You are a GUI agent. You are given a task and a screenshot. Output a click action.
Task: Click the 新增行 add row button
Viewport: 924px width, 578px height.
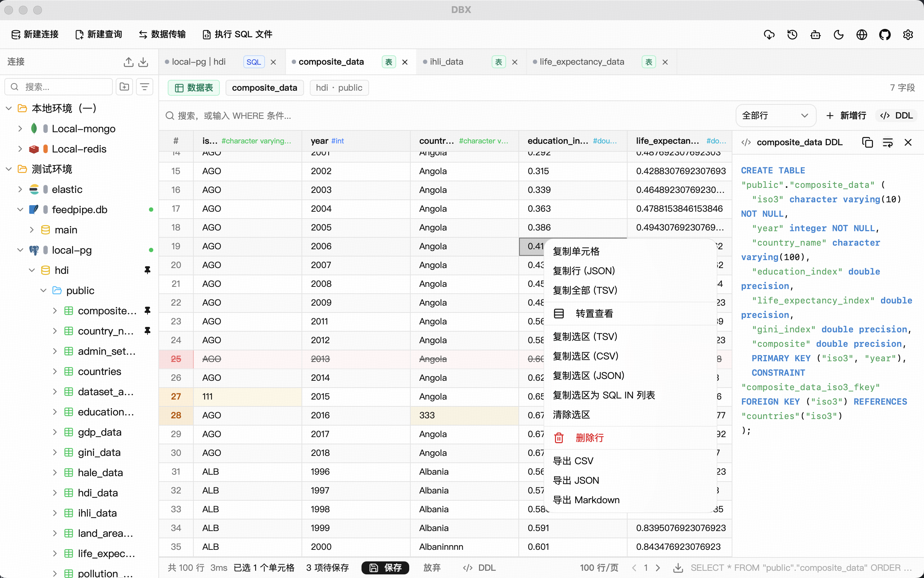point(846,116)
